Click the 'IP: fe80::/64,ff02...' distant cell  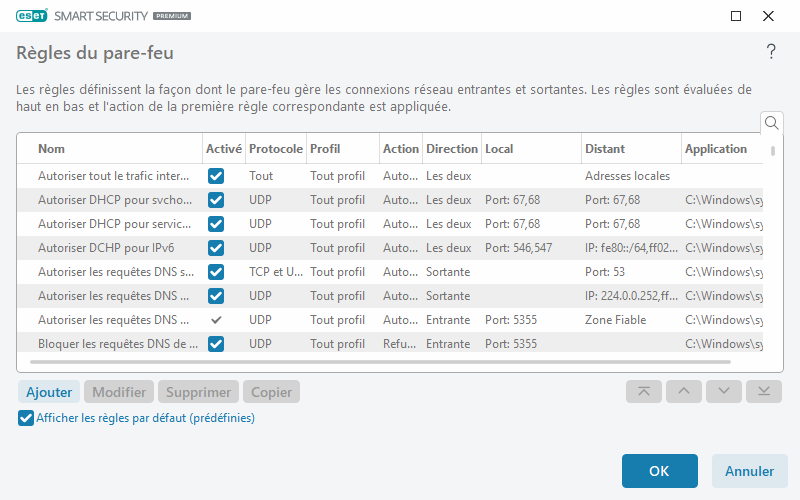[632, 248]
